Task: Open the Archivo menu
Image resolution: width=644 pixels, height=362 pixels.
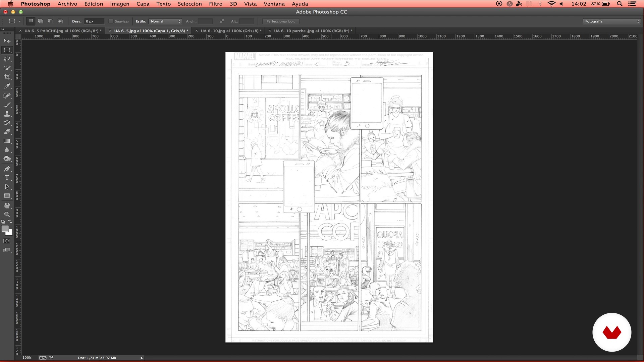Action: [67, 4]
